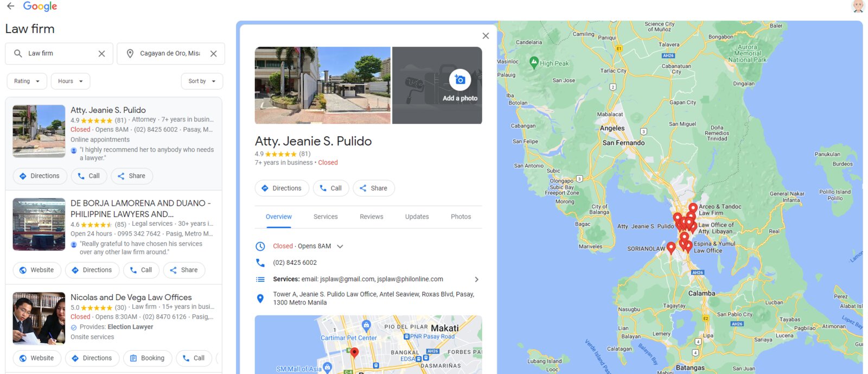Open DE BORJA LAMORENA AND DUANO listing title
Image resolution: width=868 pixels, height=374 pixels.
click(x=141, y=208)
